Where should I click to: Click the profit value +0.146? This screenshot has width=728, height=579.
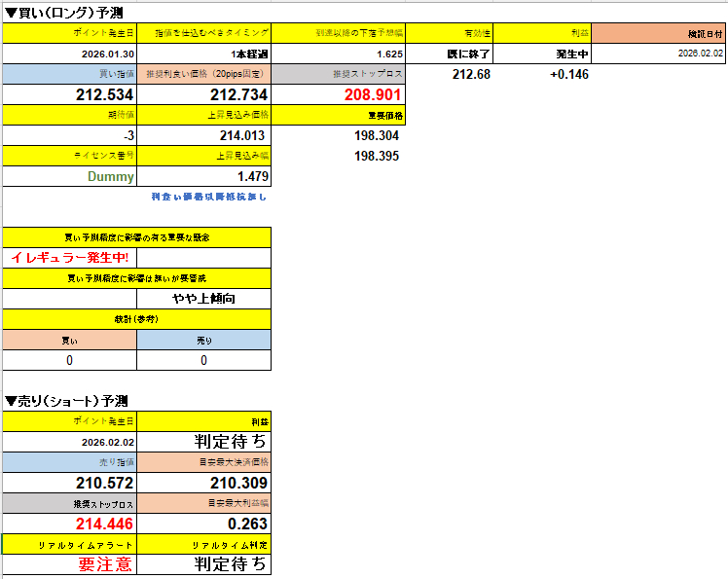[x=568, y=74]
